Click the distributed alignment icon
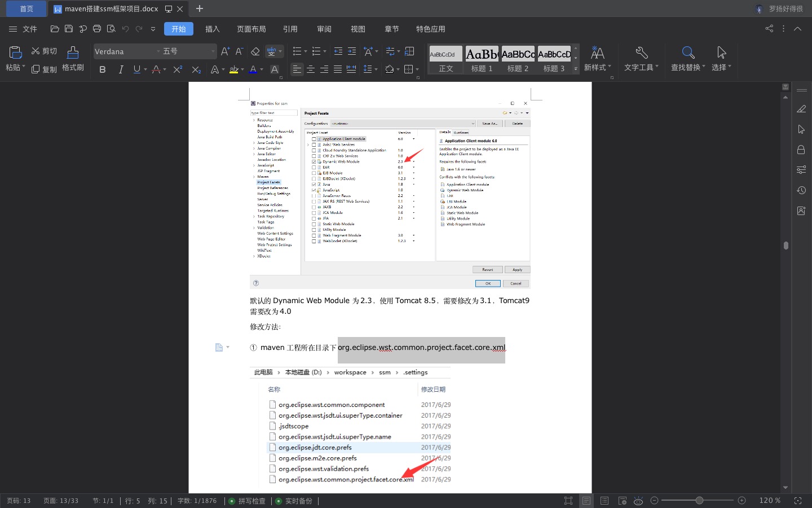The image size is (812, 508). coord(351,69)
